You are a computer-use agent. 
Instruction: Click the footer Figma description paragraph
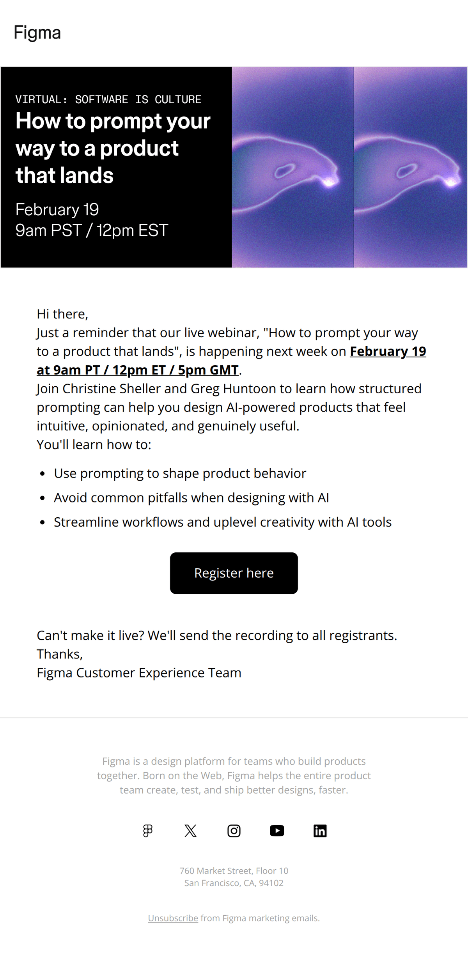pyautogui.click(x=234, y=776)
